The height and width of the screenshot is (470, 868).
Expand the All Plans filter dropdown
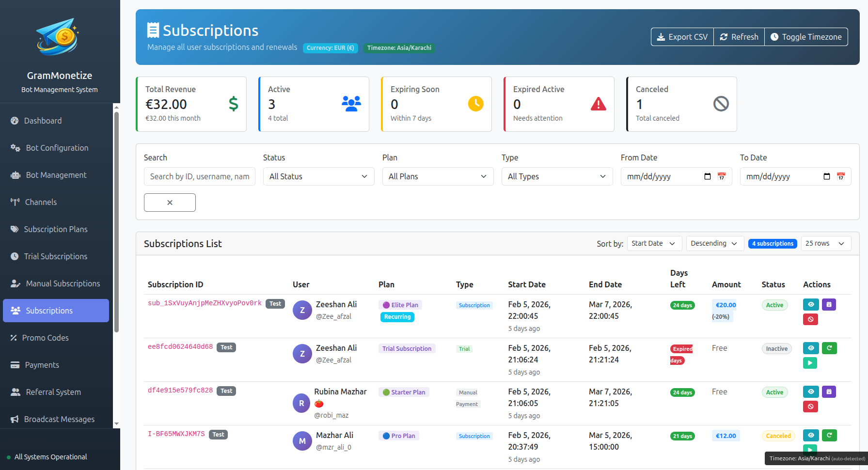click(x=437, y=176)
